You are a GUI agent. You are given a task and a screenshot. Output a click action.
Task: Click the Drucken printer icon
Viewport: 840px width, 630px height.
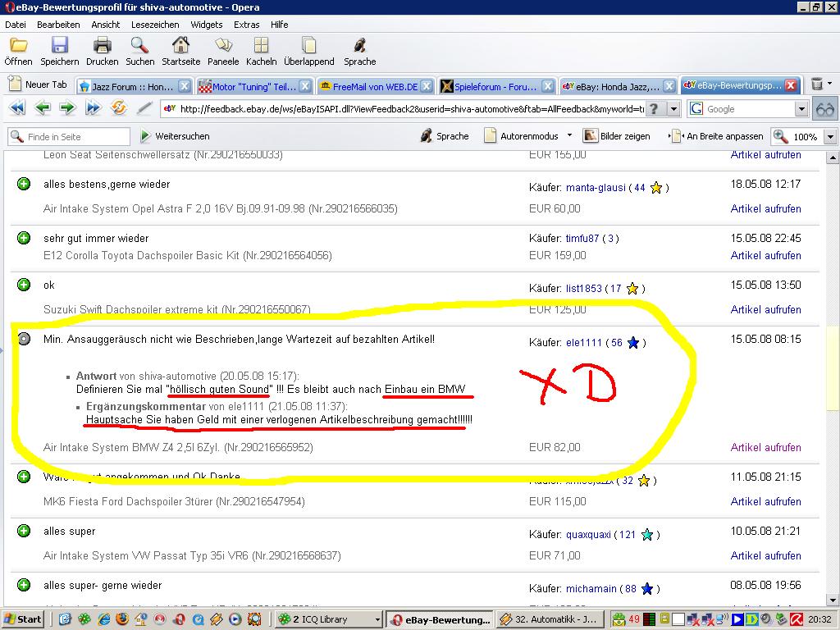102,45
